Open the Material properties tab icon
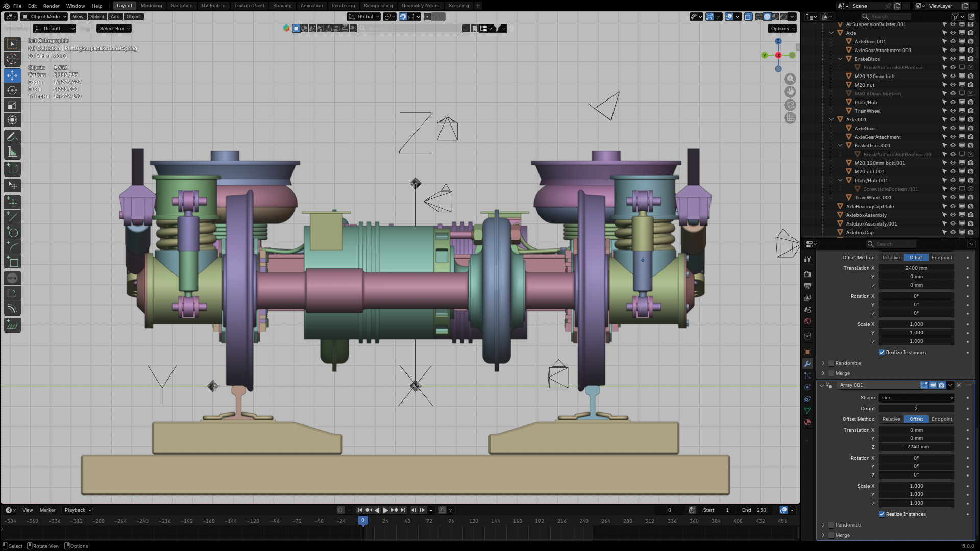The width and height of the screenshot is (980, 551). tap(807, 422)
